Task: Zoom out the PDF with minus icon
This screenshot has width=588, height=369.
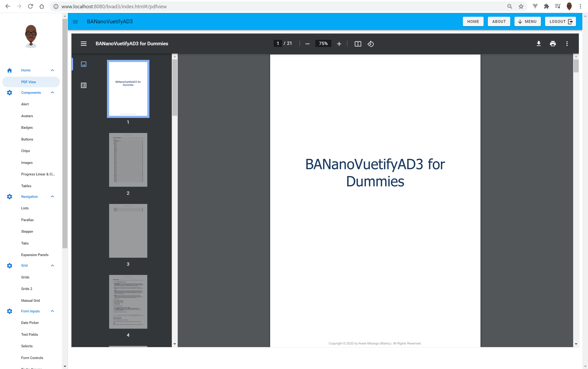Action: [x=307, y=44]
